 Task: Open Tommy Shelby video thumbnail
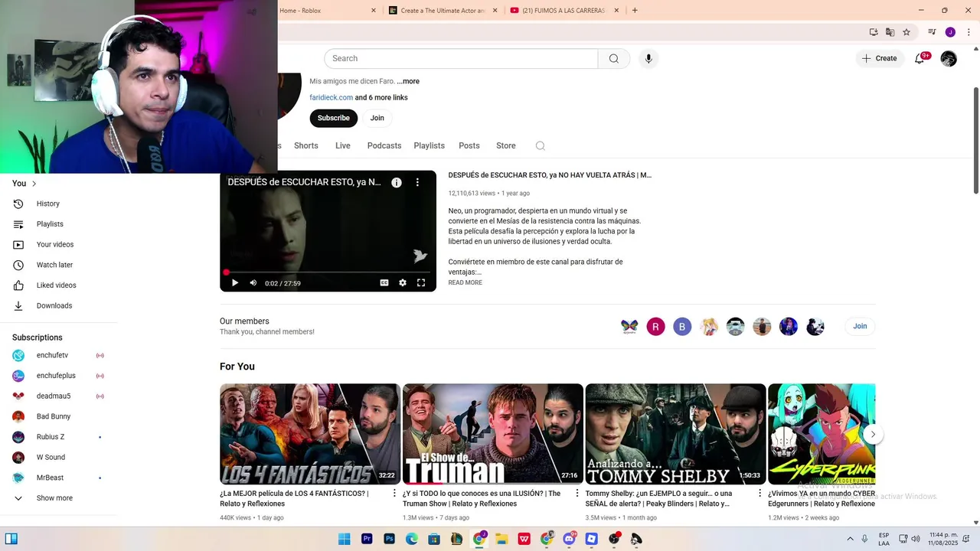(675, 434)
